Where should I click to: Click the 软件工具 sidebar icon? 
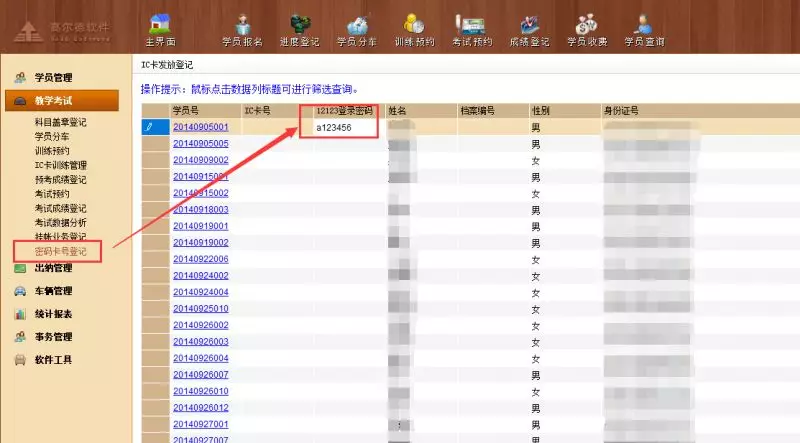click(20, 360)
